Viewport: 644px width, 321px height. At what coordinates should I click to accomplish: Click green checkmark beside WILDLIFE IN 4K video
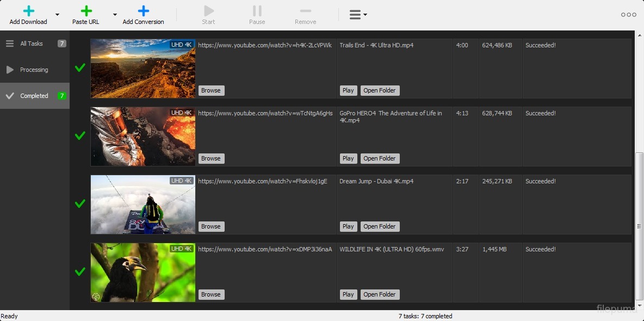coord(80,271)
